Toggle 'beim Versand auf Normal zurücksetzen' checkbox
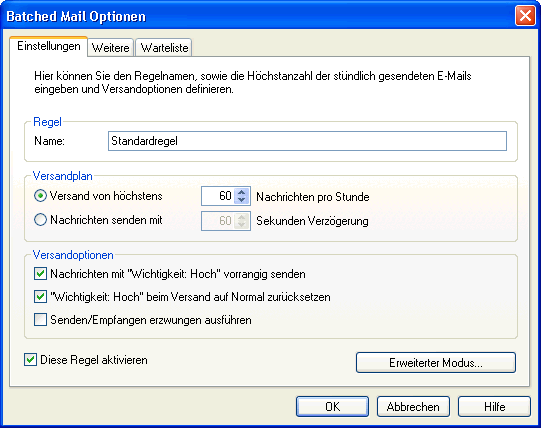This screenshot has height=428, width=541. 40,296
